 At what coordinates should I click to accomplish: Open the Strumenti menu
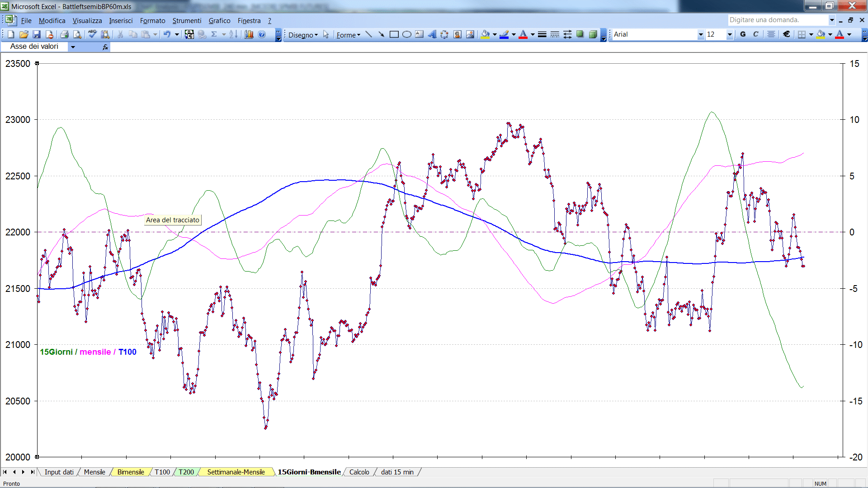click(x=187, y=21)
